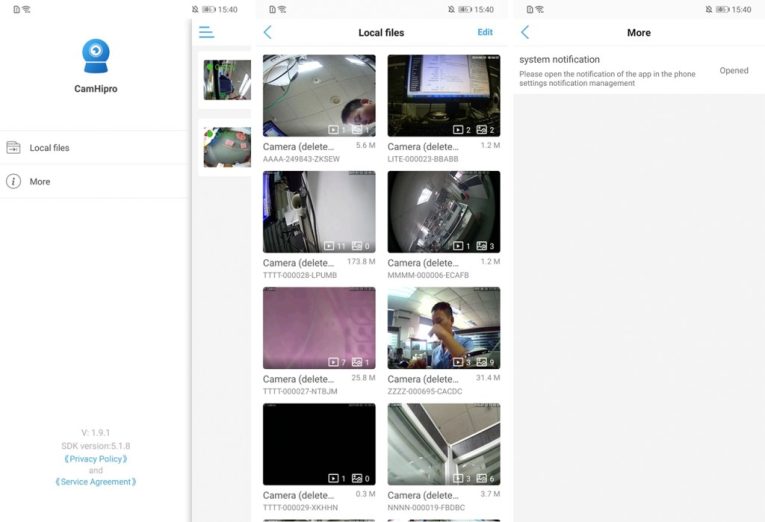Tap the CamHipro camera logo icon
The height and width of the screenshot is (522, 765).
tap(96, 56)
